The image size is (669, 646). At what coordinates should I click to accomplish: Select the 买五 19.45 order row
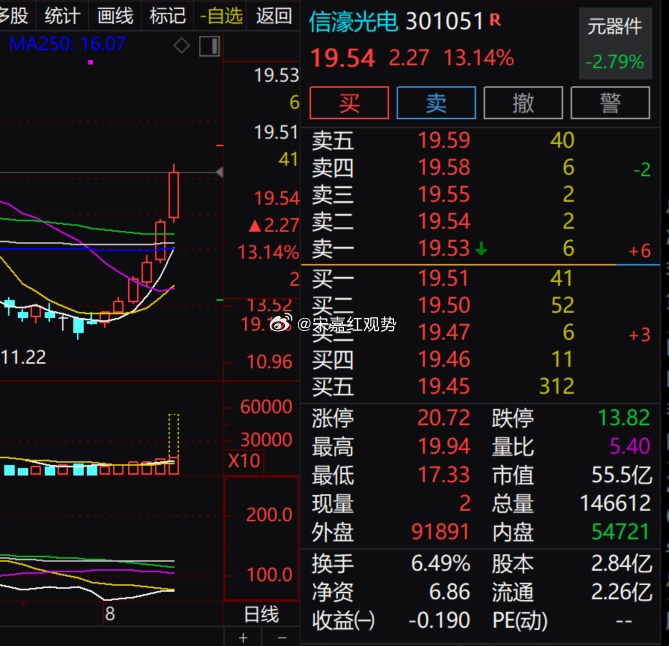point(480,386)
